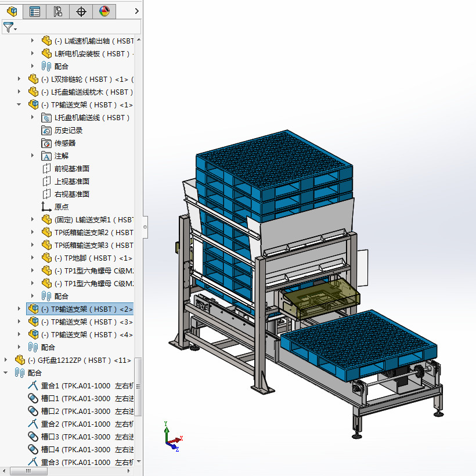Expand the TP纸箱输送支架3 part
Screen dimensions: 476x476
33,245
